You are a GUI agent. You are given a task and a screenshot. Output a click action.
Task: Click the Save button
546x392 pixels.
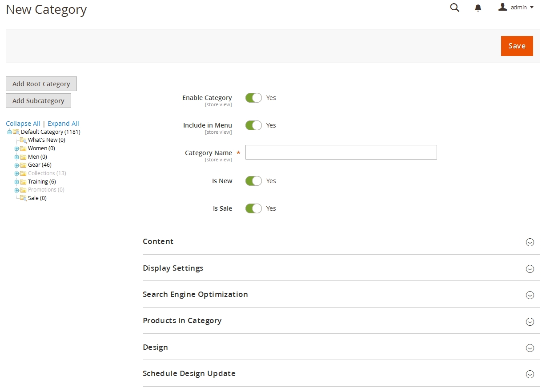(x=517, y=46)
